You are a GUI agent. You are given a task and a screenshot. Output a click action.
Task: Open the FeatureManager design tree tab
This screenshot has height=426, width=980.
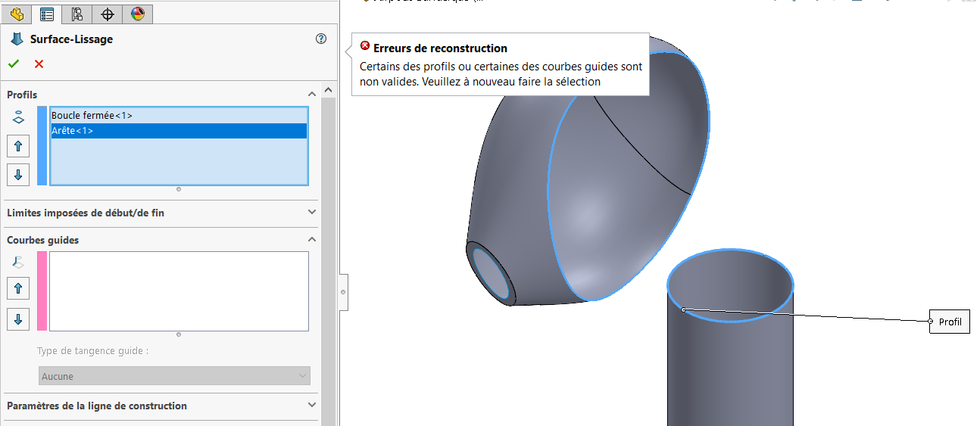click(x=17, y=13)
